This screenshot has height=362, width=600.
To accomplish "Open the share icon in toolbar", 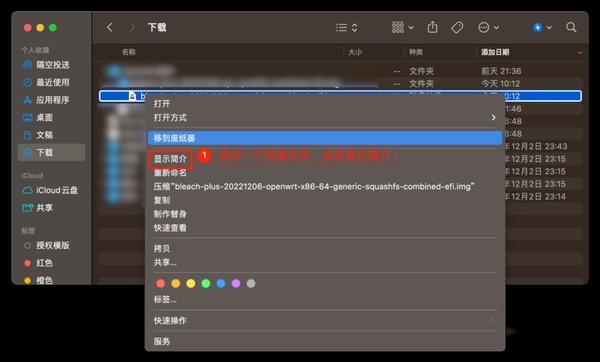I will [x=432, y=27].
